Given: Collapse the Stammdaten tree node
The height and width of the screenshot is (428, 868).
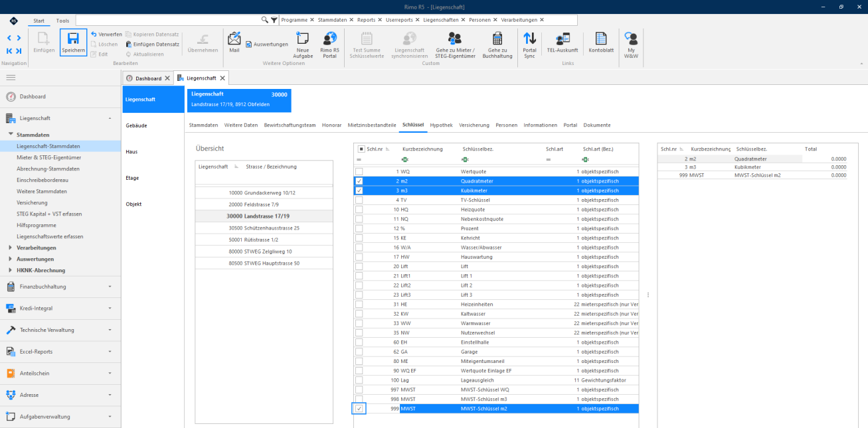Looking at the screenshot, I should [x=10, y=135].
